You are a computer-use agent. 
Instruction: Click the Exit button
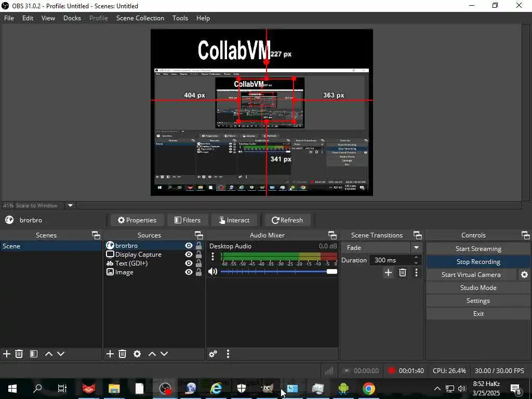coord(478,313)
